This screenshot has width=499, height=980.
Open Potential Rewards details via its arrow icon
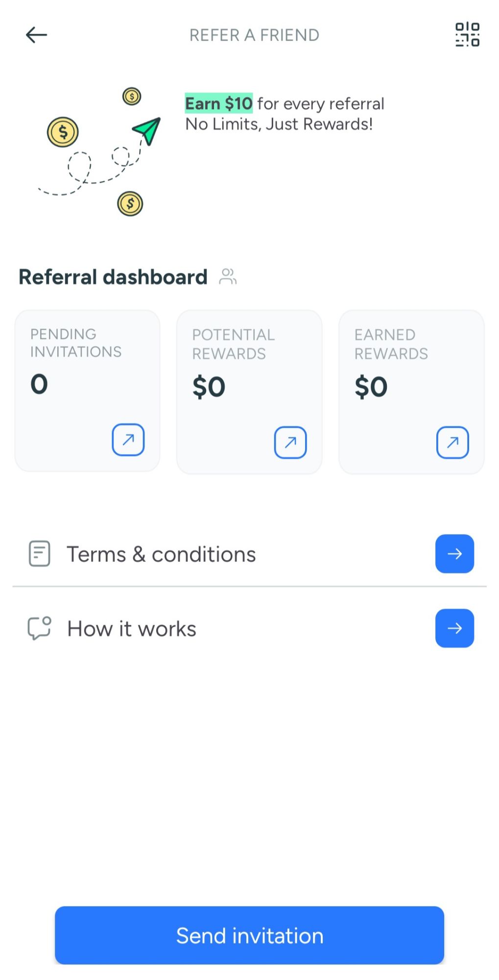point(290,441)
